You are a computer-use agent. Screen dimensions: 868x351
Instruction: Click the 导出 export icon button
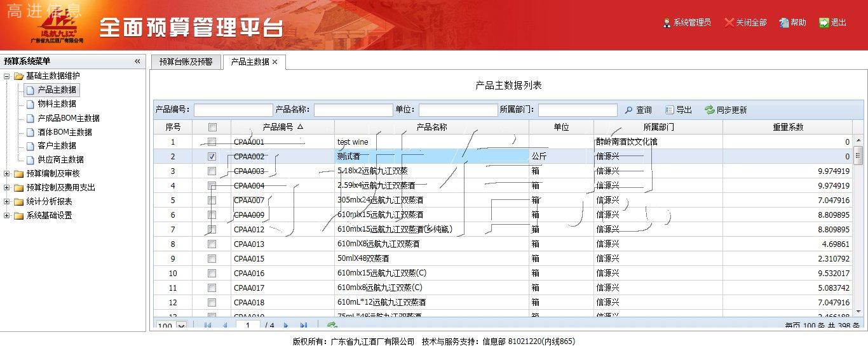coord(670,110)
